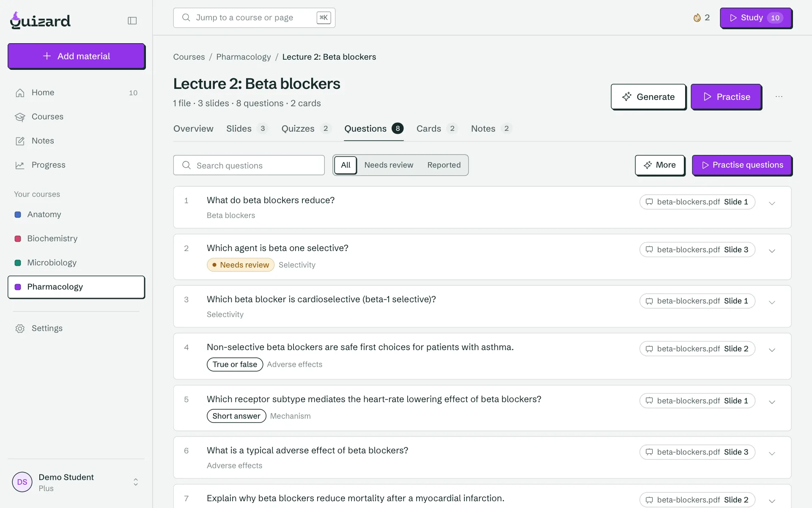
Task: Filter questions by Reported
Action: (444, 165)
